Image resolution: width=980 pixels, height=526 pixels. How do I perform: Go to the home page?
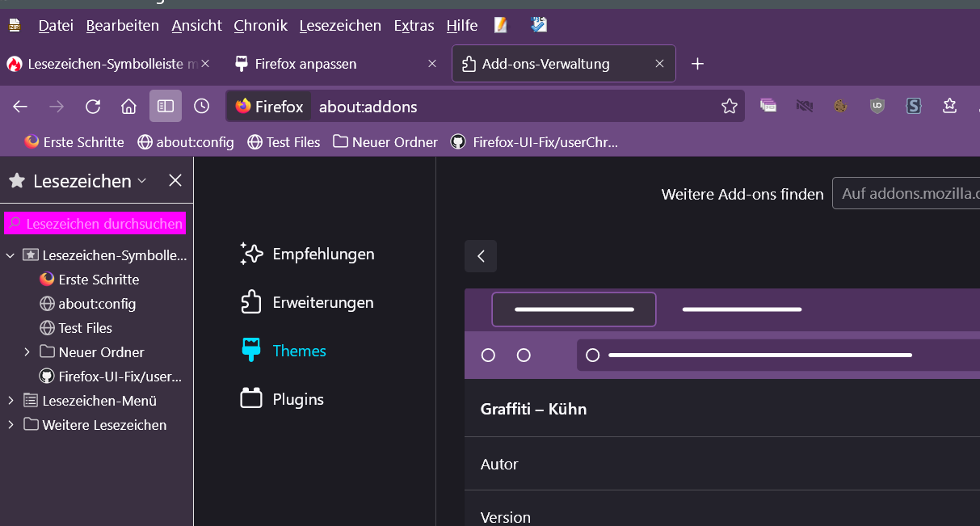click(128, 107)
